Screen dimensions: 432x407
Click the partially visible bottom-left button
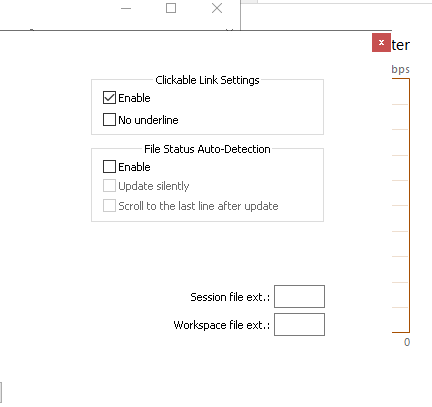click(1, 393)
